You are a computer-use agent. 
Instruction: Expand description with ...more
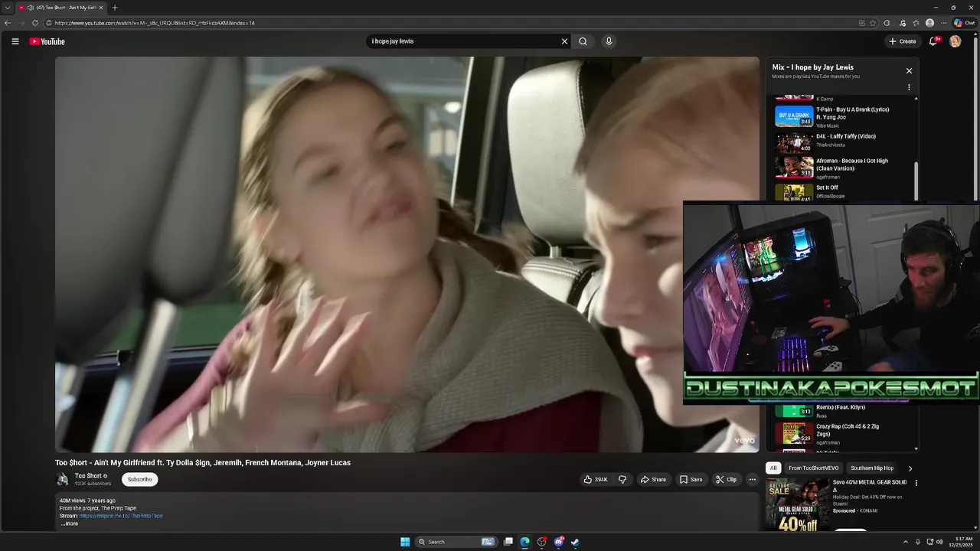69,523
